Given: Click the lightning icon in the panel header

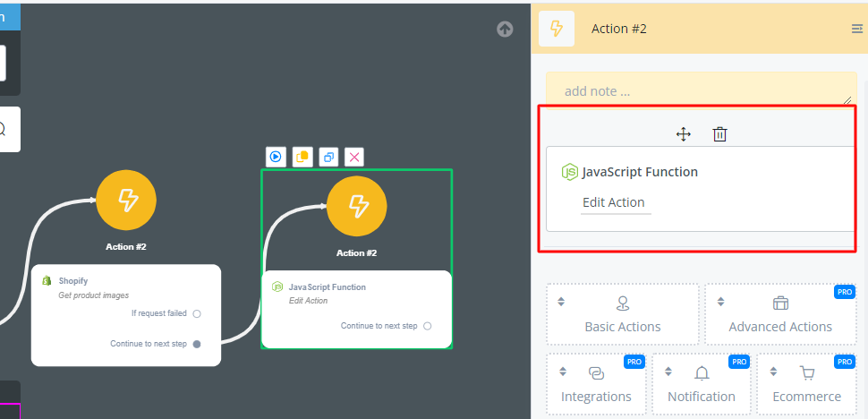Looking at the screenshot, I should click(556, 29).
